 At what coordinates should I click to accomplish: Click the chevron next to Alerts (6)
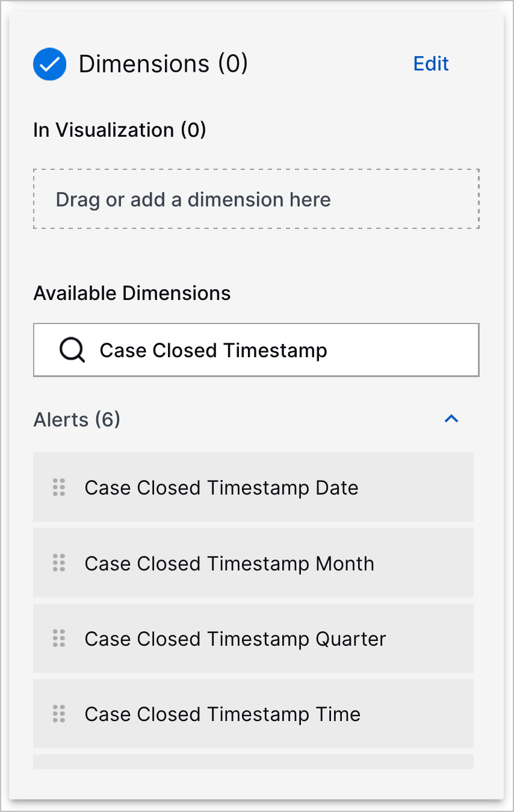451,419
